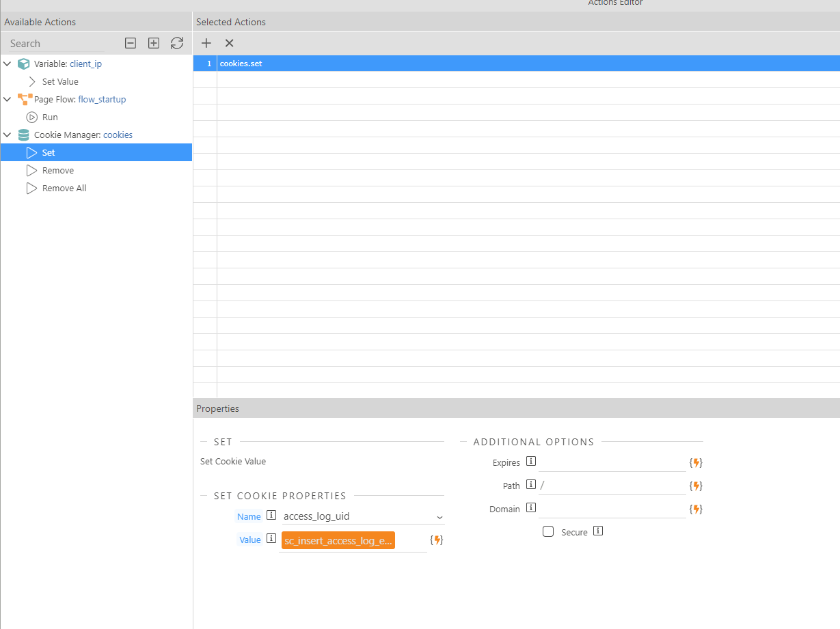Screen dimensions: 840x629
Task: Add action using the plus icon
Action: [x=206, y=43]
